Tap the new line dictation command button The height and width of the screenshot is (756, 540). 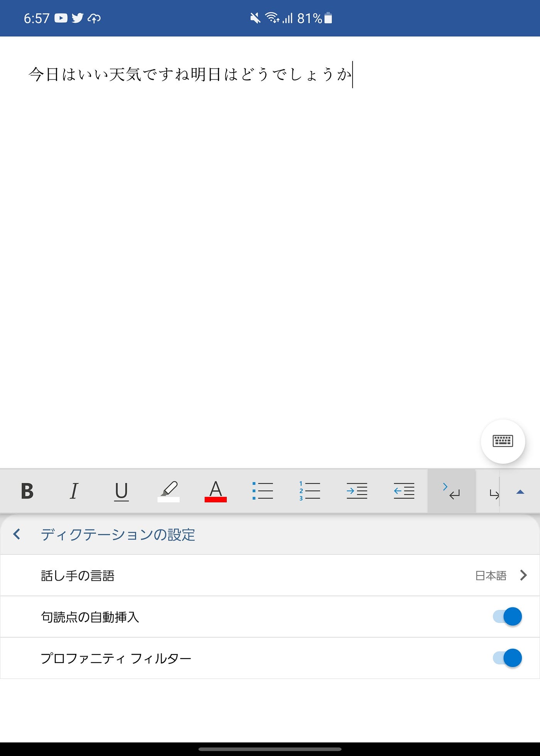pos(451,491)
